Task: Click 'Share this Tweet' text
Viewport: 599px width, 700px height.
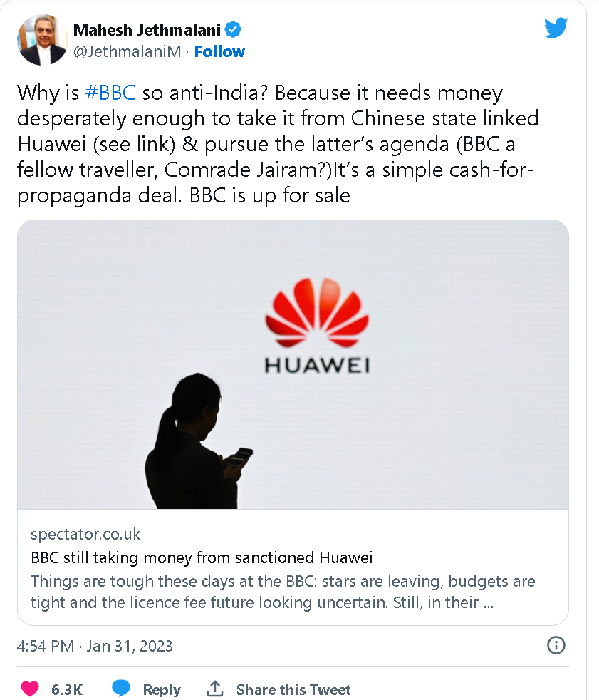Action: pos(293,689)
